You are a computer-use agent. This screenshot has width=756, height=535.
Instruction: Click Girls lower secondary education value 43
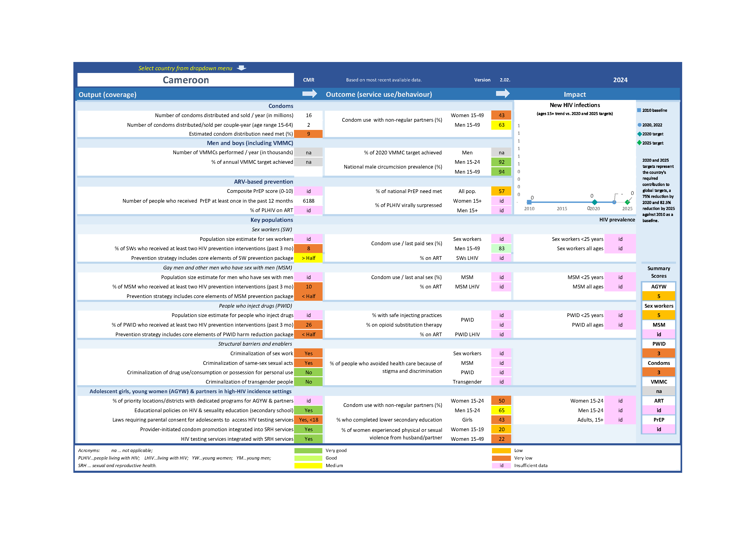pyautogui.click(x=501, y=420)
